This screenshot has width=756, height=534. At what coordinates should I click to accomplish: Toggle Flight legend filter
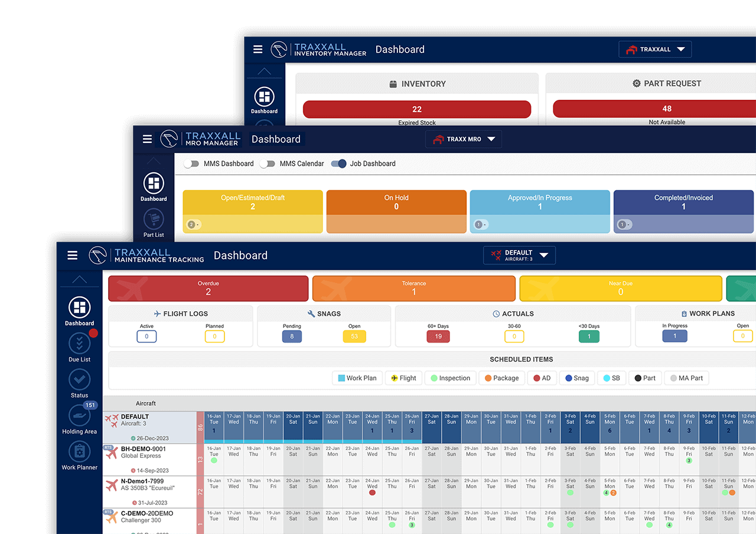[x=404, y=378]
